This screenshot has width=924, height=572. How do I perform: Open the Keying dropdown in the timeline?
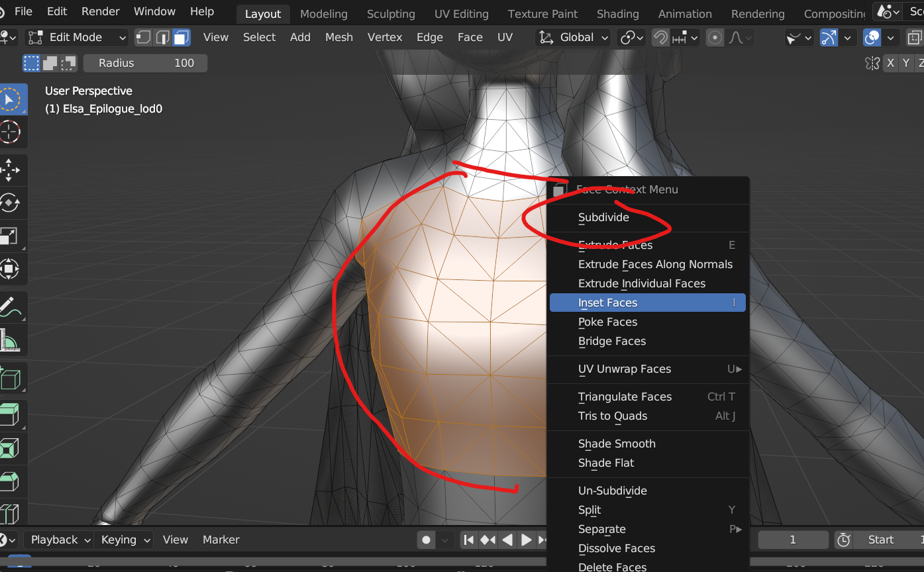[124, 540]
